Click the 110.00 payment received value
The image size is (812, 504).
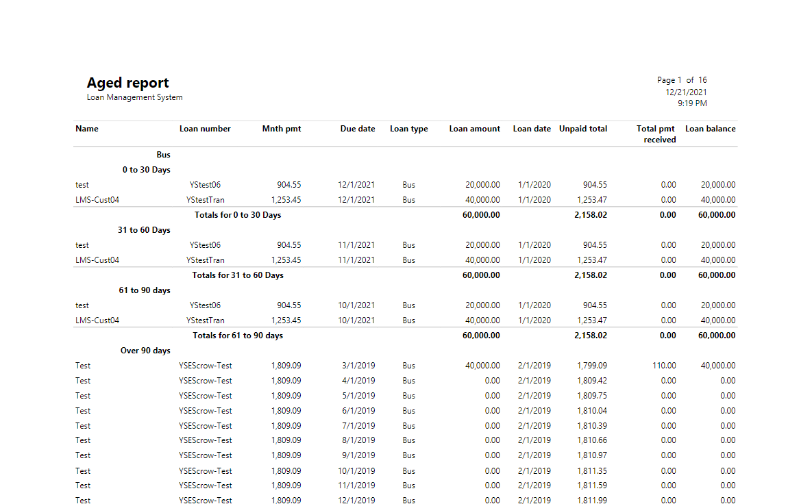[664, 366]
